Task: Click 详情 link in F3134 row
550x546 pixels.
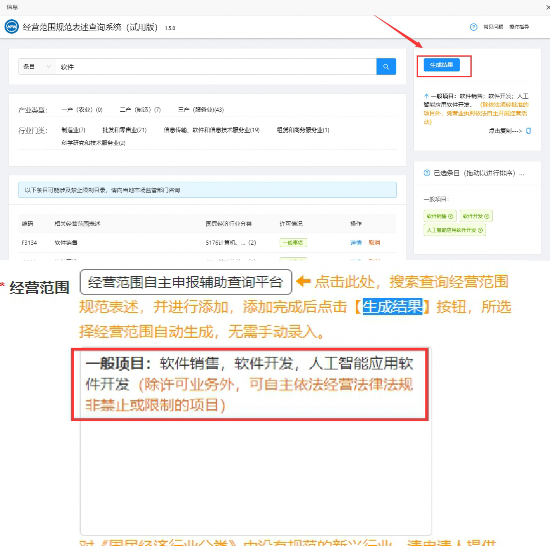Action: [356, 242]
